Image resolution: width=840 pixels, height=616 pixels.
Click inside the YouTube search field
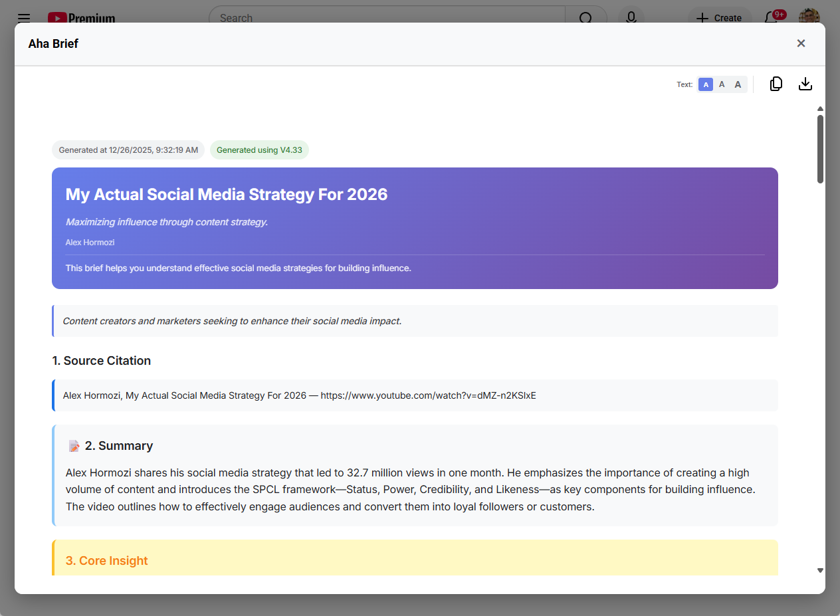coord(387,18)
